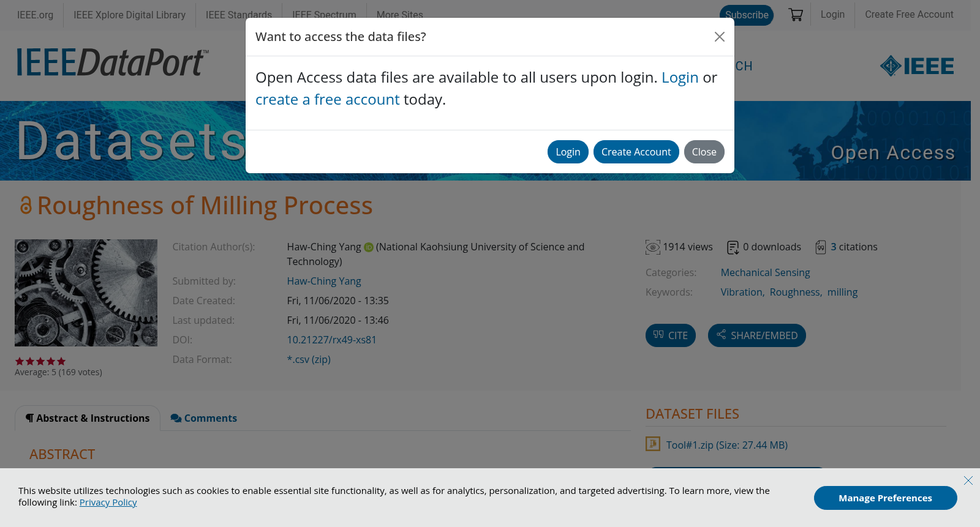Click the citations document icon
The image size is (980, 527).
[x=821, y=247]
